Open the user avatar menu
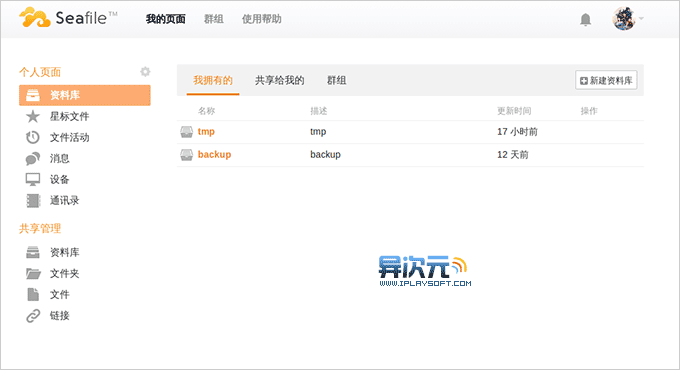 [x=624, y=19]
